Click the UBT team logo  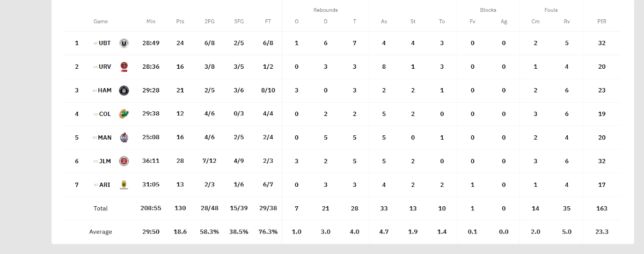pyautogui.click(x=124, y=43)
